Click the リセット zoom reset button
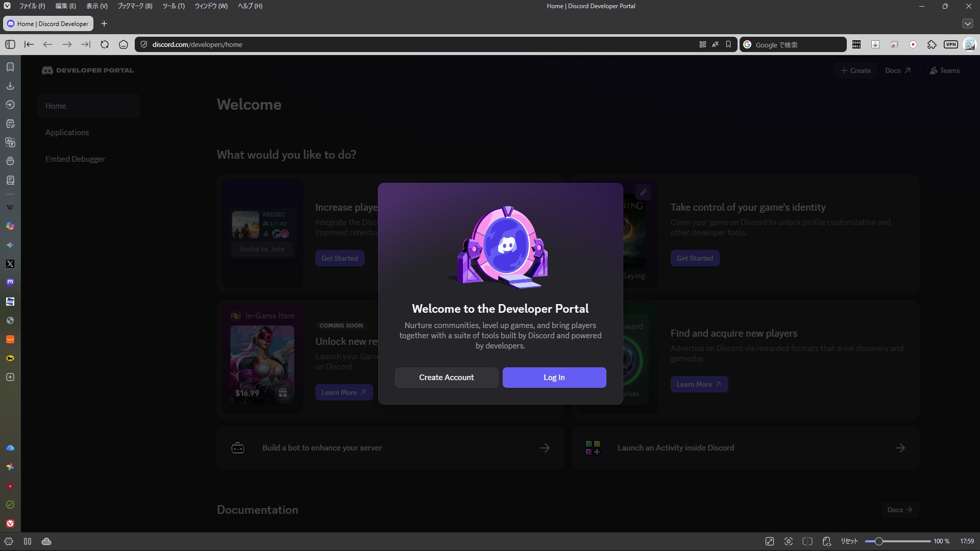 849,541
